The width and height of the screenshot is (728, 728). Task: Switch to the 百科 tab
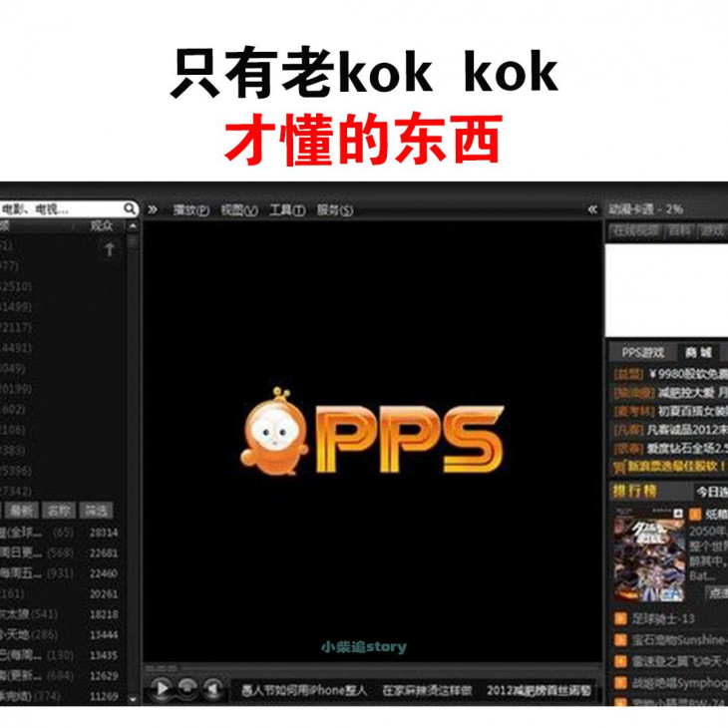point(679,230)
